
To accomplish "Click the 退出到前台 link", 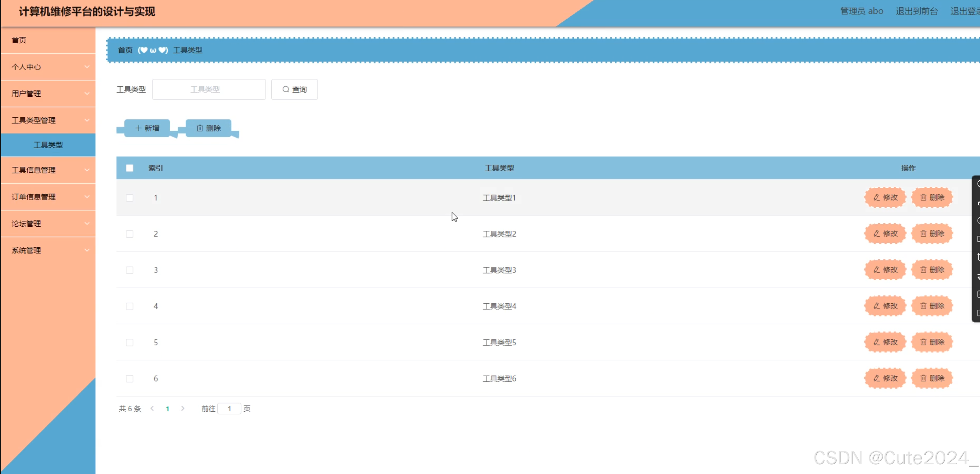I will [917, 11].
